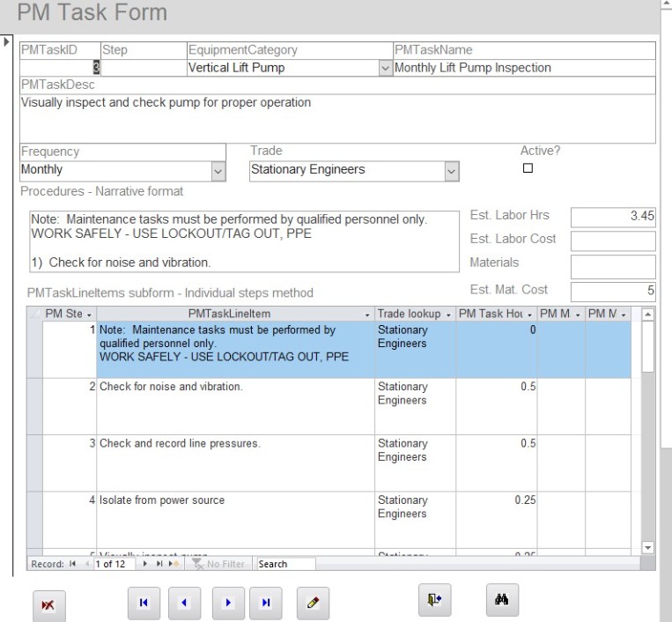The width and height of the screenshot is (672, 622).
Task: Click the Est. Labor Cost field
Action: coord(613,241)
